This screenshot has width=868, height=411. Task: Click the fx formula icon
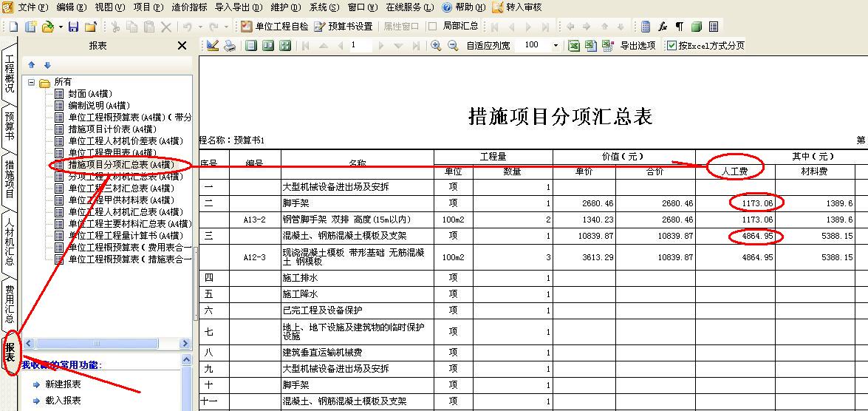663,27
